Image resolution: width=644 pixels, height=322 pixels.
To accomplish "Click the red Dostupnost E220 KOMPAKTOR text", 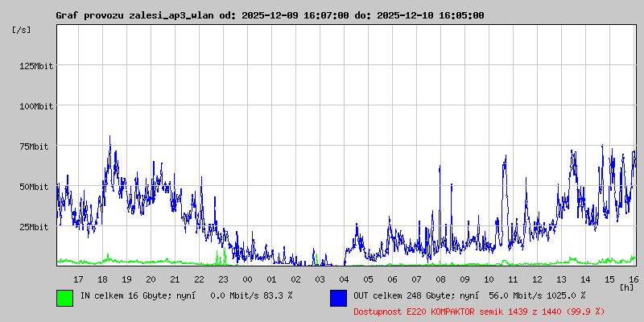I will (x=479, y=311).
